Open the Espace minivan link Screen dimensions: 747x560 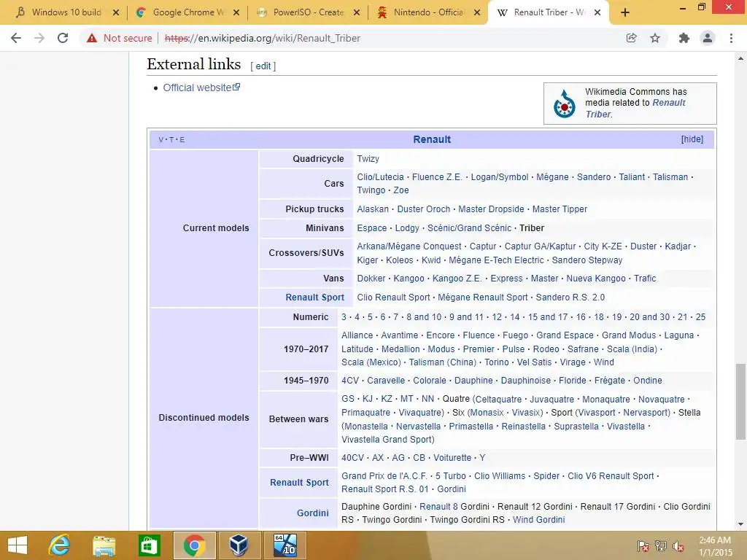coord(371,228)
